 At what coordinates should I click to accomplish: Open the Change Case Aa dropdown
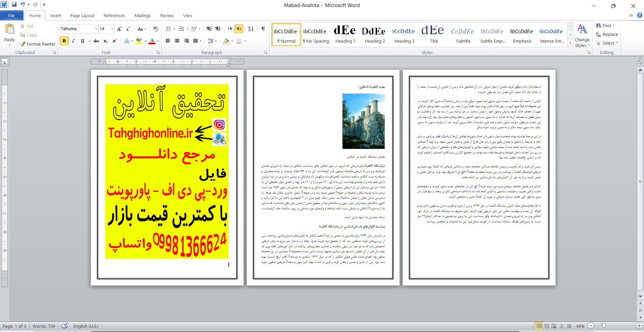click(142, 29)
